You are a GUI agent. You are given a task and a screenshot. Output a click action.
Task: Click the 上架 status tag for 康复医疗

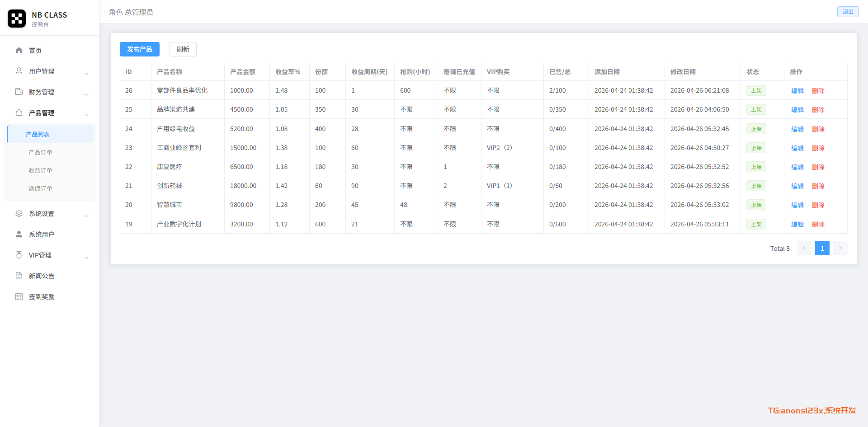(756, 167)
